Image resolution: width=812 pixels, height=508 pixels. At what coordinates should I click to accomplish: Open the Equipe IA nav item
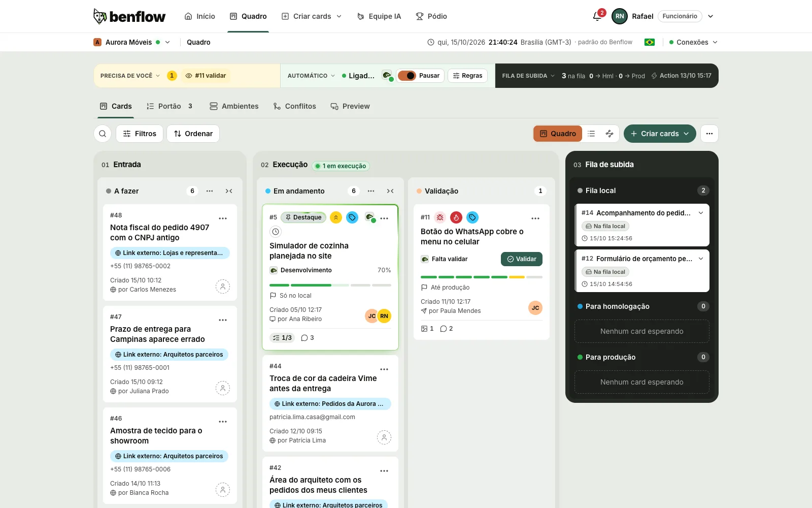tap(379, 16)
